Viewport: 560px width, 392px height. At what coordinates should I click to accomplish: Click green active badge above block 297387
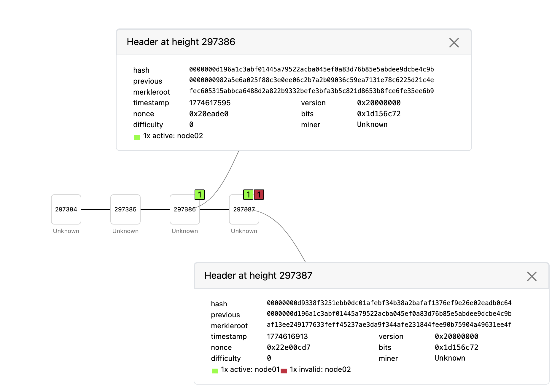click(x=248, y=195)
